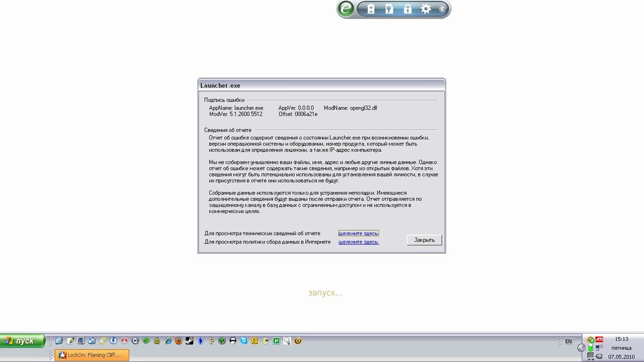
Task: Launch yellow figures quick launch icon
Action: click(254, 341)
